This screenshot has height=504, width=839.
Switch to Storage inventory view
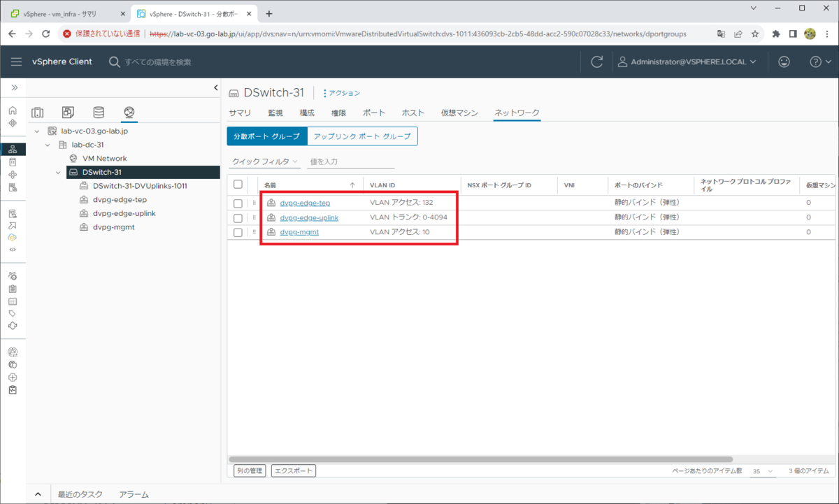[x=99, y=113]
